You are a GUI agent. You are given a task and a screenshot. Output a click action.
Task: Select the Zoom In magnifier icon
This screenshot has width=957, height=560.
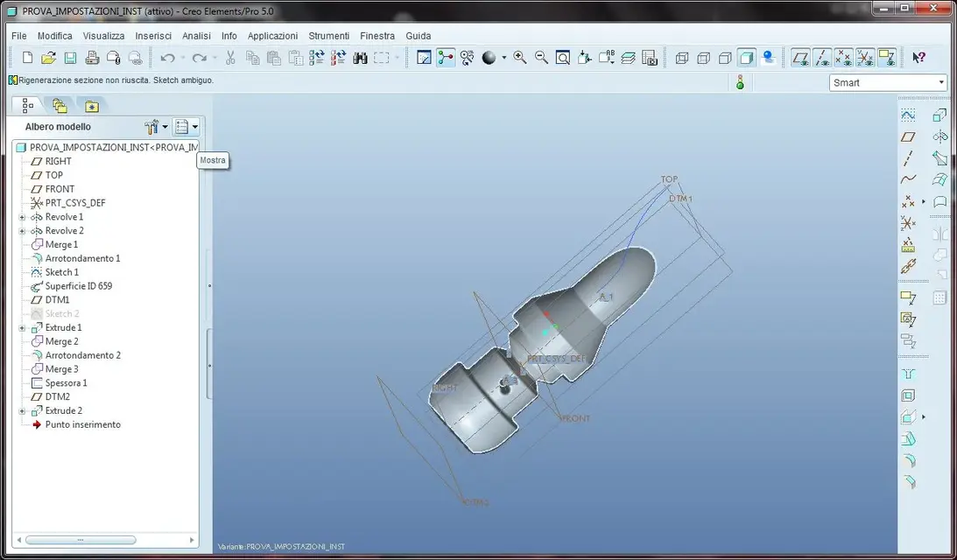tap(520, 58)
